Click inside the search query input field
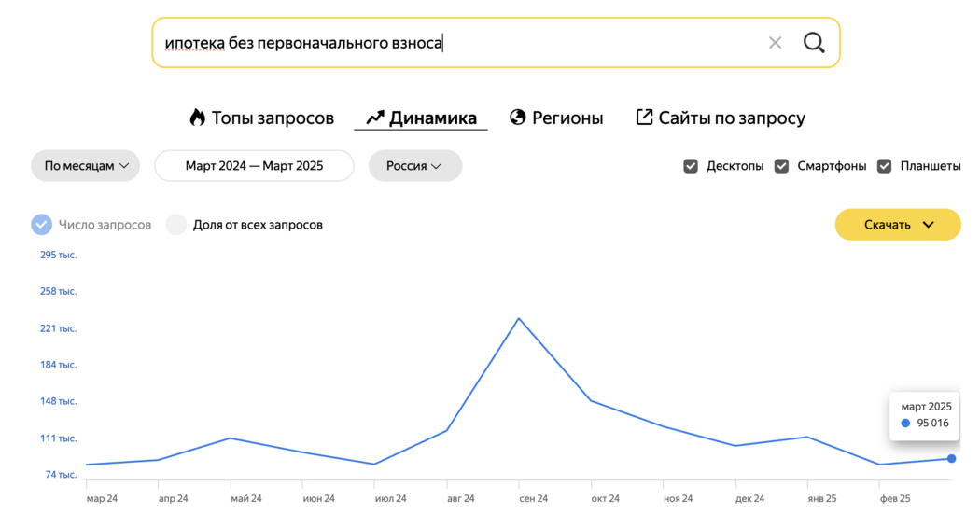Image resolution: width=980 pixels, height=528 pixels. (463, 43)
